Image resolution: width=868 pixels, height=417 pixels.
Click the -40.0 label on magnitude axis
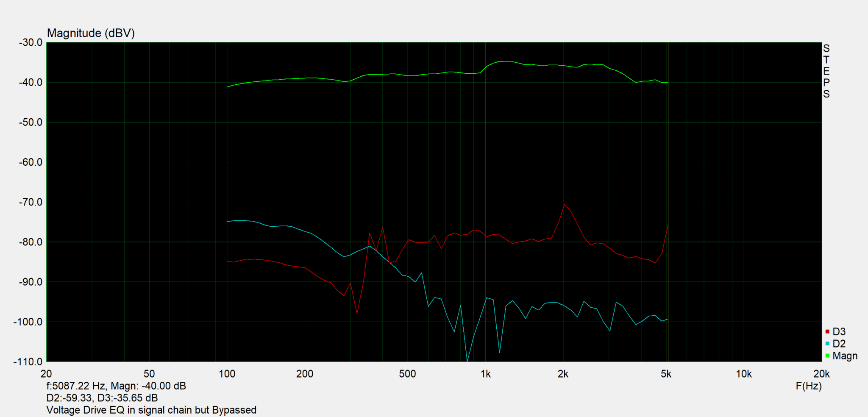click(31, 82)
